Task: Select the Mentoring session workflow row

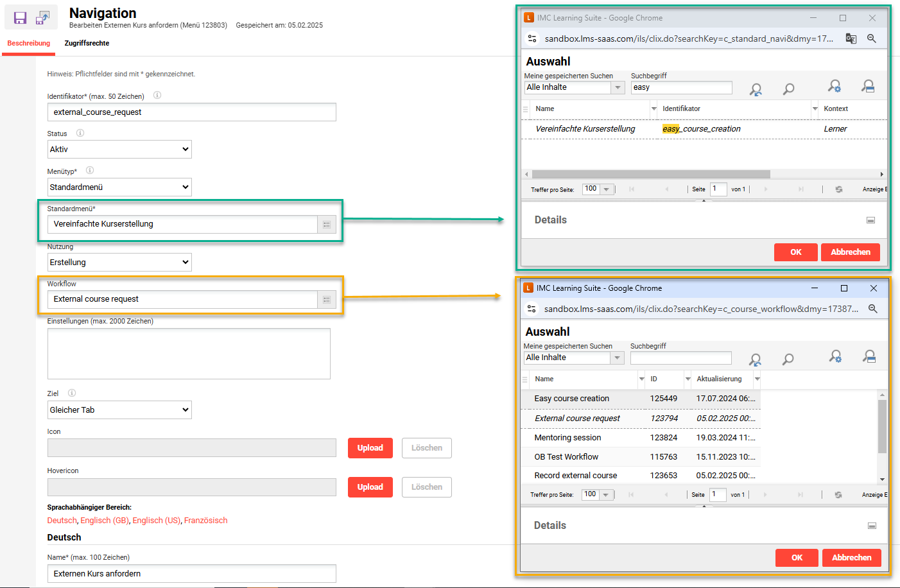Action: pos(567,438)
